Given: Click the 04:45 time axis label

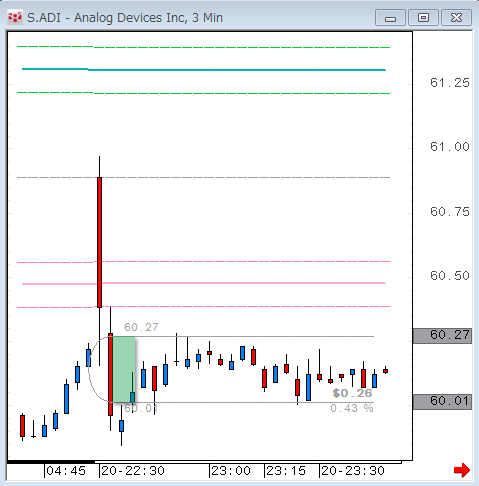Looking at the screenshot, I should [x=66, y=471].
